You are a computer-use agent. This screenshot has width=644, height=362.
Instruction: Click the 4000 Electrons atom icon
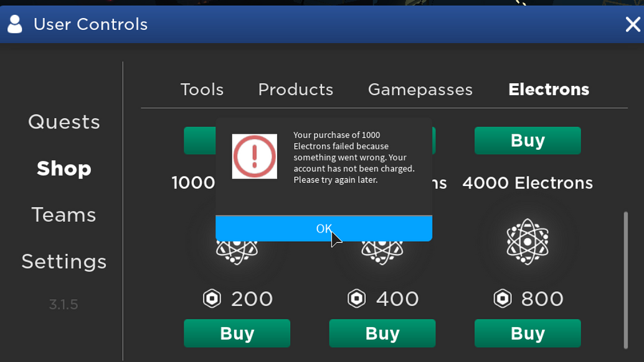[x=528, y=241]
